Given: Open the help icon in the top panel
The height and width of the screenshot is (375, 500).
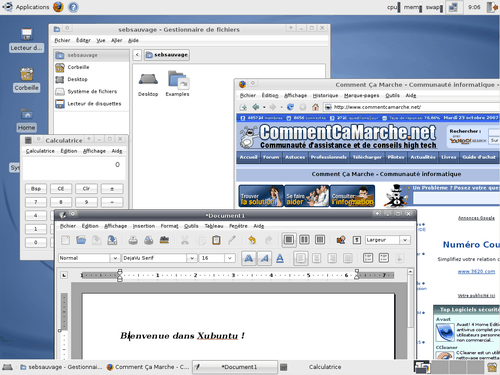Looking at the screenshot, I should click(73, 7).
